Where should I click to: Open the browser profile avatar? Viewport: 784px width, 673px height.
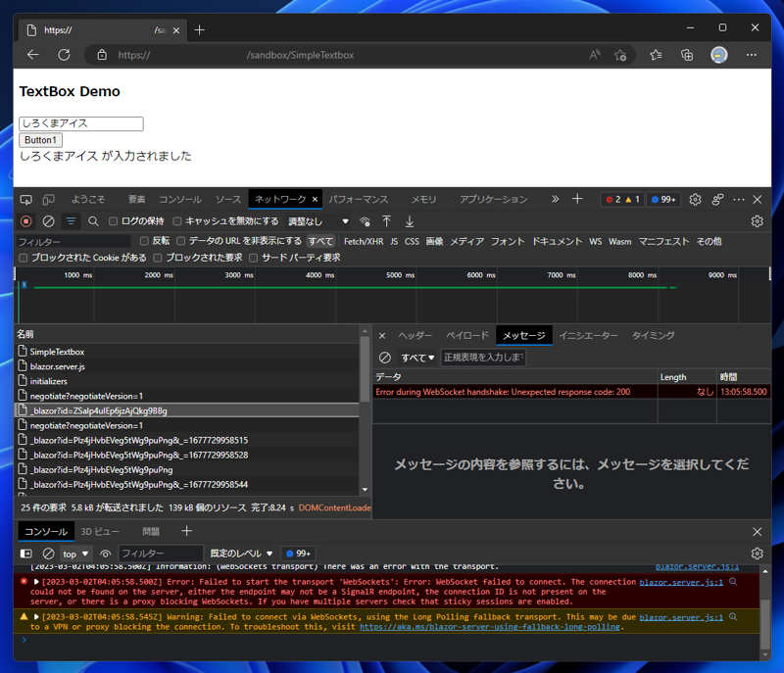pyautogui.click(x=719, y=55)
